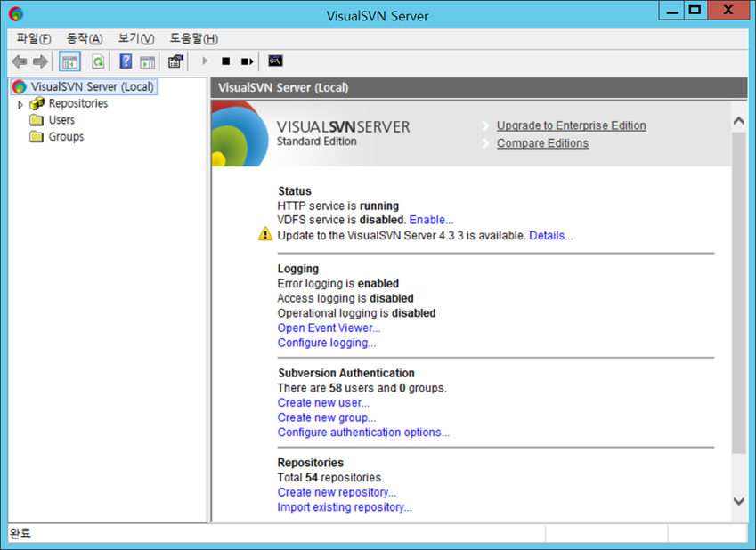756x550 pixels.
Task: Start the service with play icon
Action: pyautogui.click(x=205, y=61)
